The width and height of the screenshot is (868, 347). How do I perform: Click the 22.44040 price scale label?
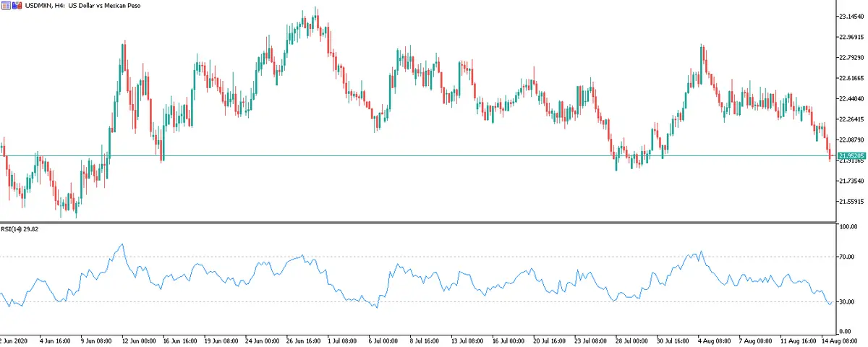pos(851,98)
